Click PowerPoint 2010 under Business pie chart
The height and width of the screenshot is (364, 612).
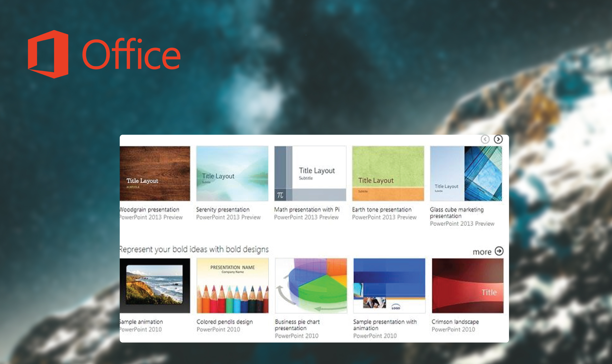[x=297, y=336]
